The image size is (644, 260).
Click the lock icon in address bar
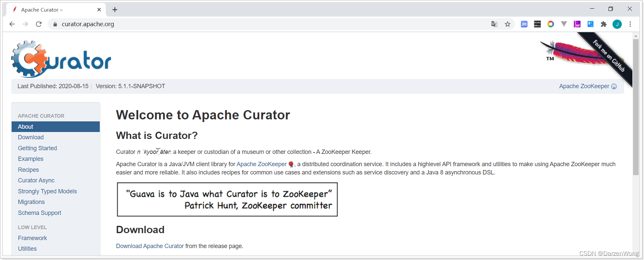point(55,24)
